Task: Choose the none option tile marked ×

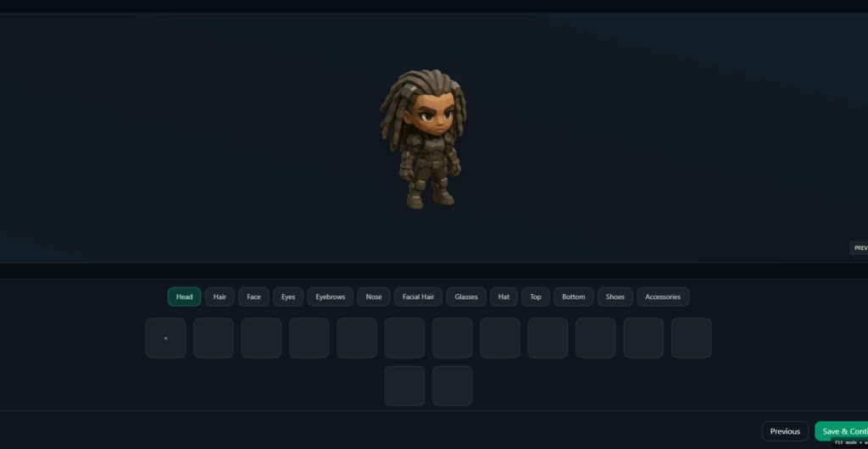Action: pyautogui.click(x=165, y=338)
